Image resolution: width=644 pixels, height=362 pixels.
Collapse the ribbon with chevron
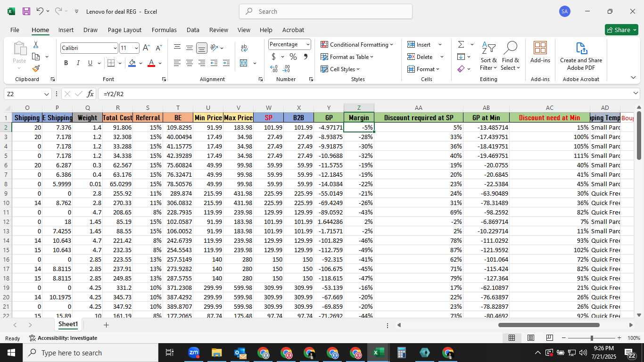coord(633,77)
